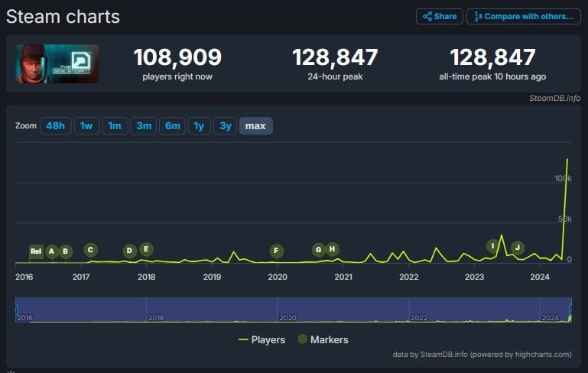Open marker E near 2018
The height and width of the screenshot is (373, 588).
(x=146, y=248)
